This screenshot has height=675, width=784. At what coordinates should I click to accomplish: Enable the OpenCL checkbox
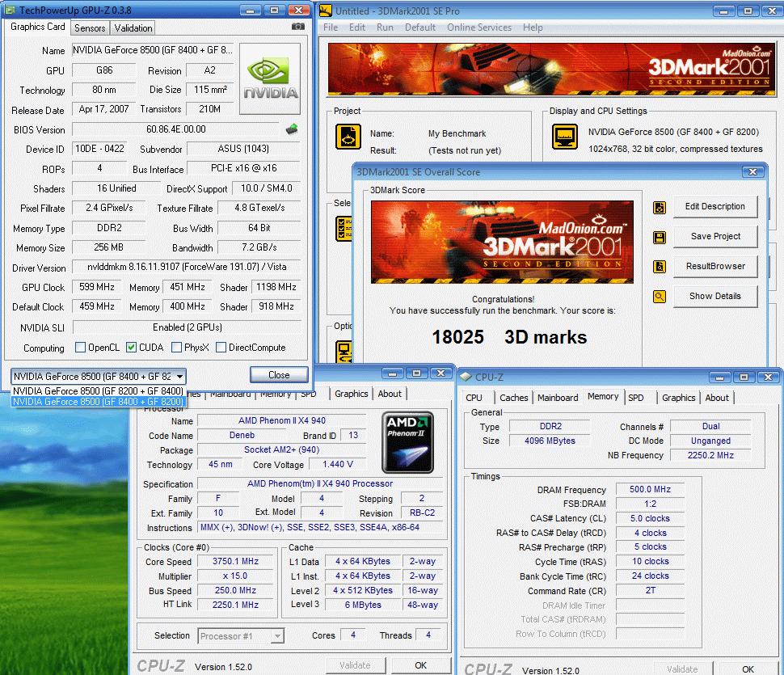click(x=80, y=348)
